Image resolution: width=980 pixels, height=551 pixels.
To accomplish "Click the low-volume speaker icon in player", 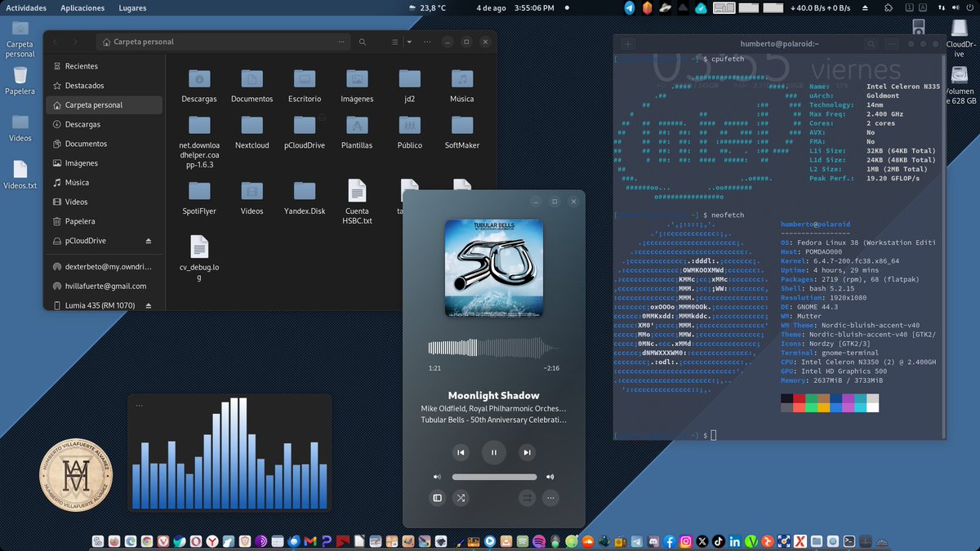I will (437, 477).
